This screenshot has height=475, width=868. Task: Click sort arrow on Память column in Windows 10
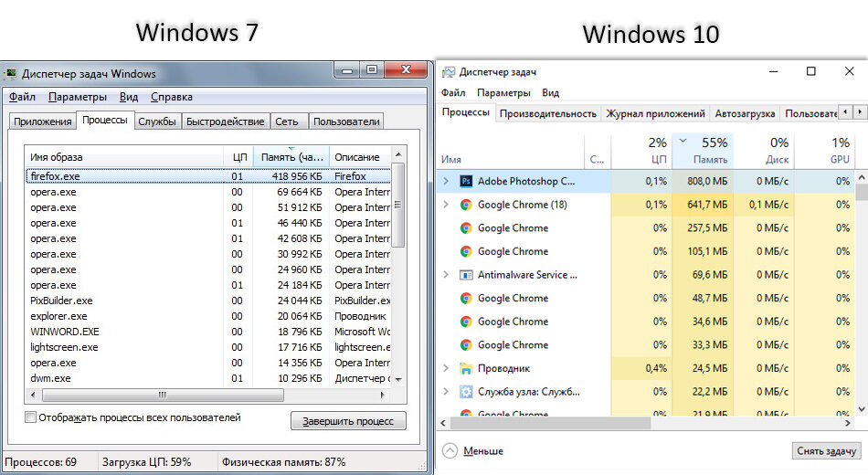(683, 141)
